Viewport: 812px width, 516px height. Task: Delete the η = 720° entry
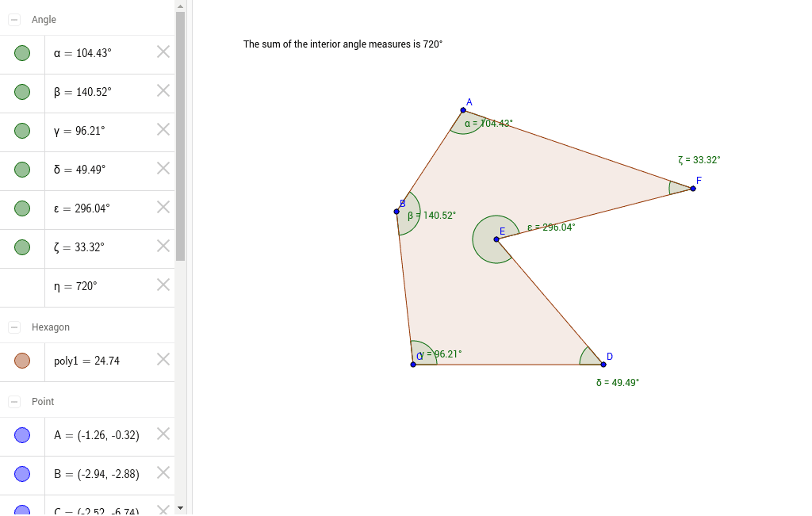(163, 284)
